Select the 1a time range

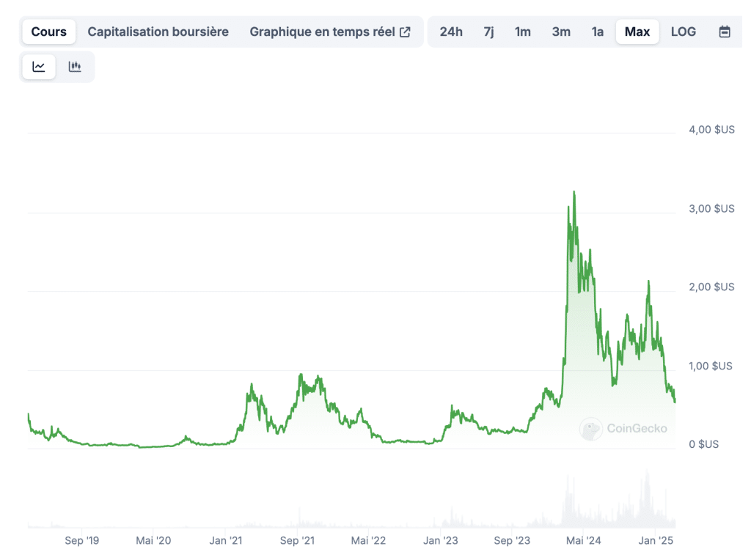click(x=597, y=32)
